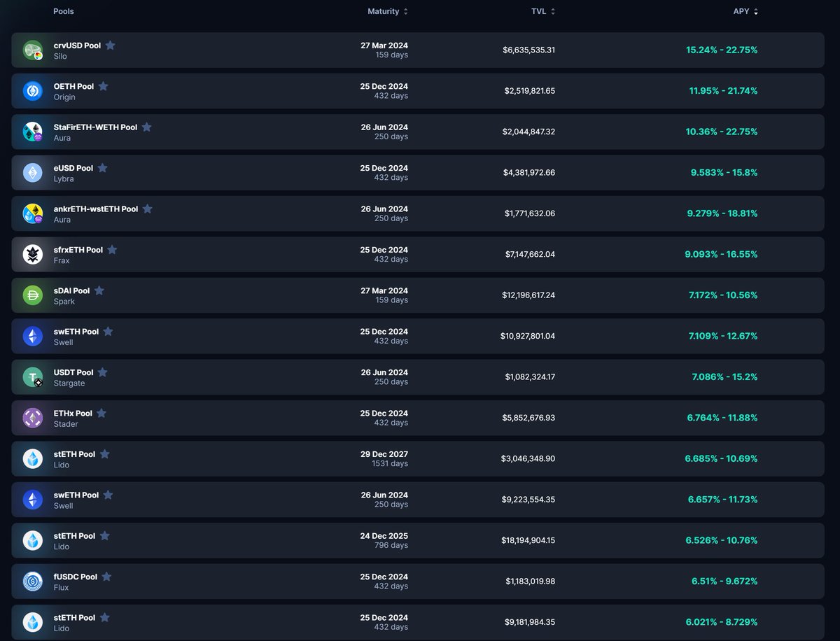840x641 pixels.
Task: Click the $12,196,617.24 TVL value
Action: click(528, 295)
